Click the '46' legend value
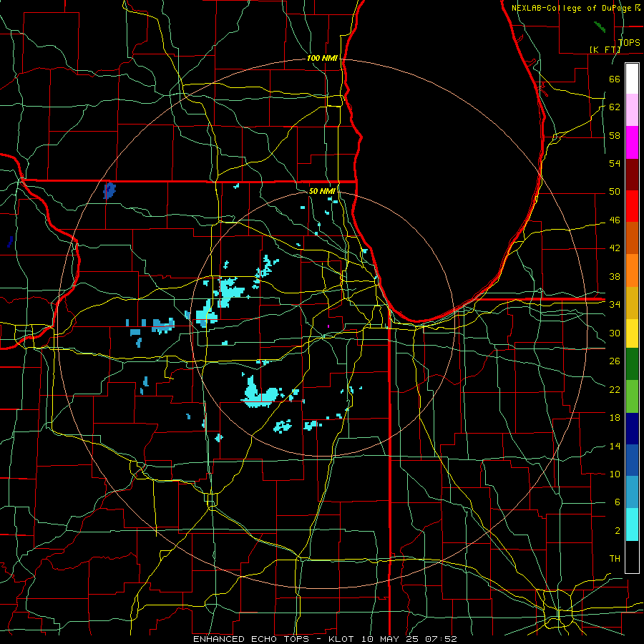The width and height of the screenshot is (644, 644). pos(615,220)
